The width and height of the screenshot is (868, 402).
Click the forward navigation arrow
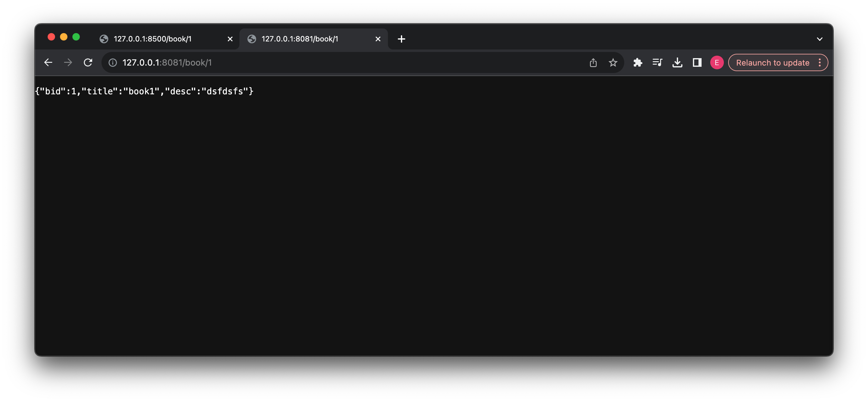68,62
